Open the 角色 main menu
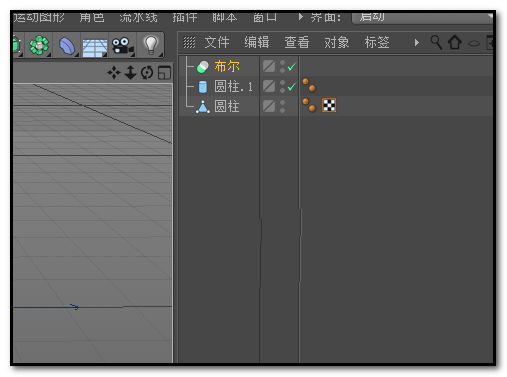 tap(92, 17)
